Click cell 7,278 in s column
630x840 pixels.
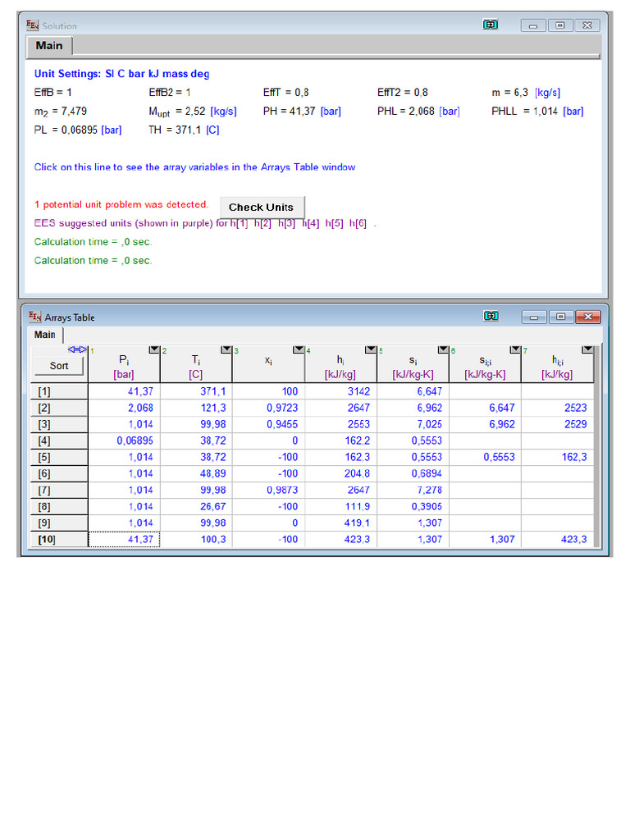coord(413,491)
